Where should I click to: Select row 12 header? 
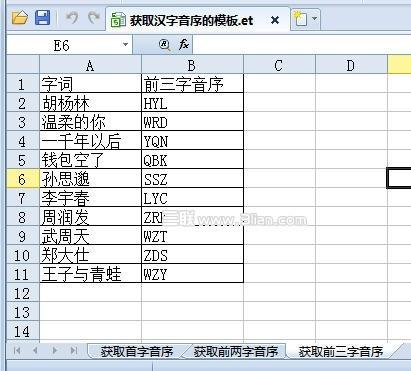[23, 293]
